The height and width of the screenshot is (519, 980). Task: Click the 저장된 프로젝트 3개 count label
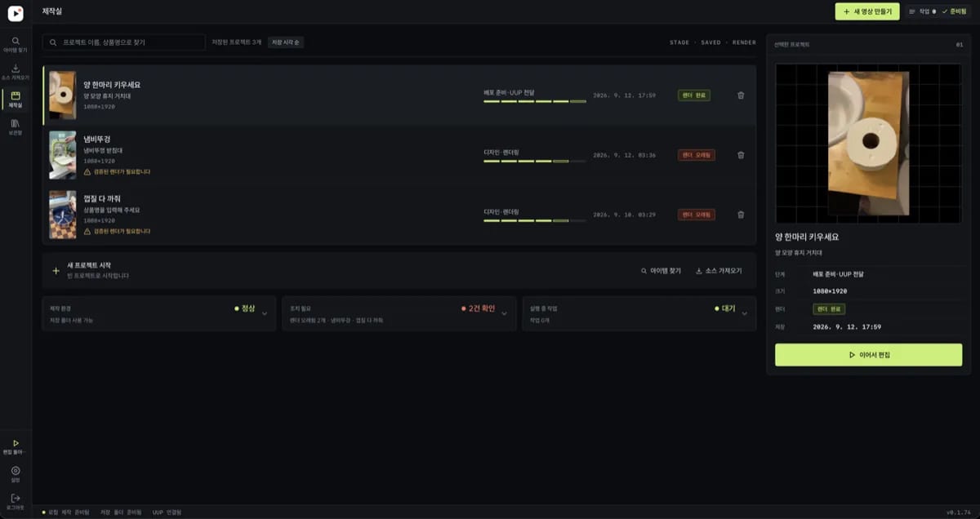(x=237, y=42)
